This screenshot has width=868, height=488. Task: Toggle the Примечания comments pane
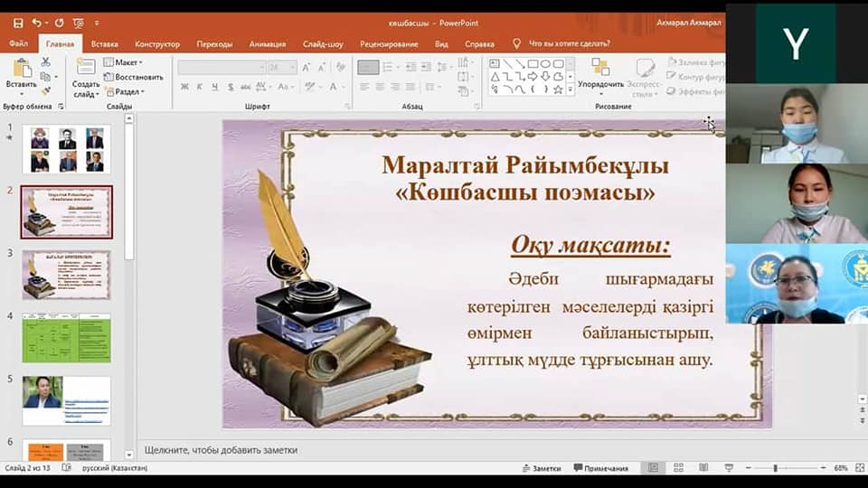pyautogui.click(x=599, y=468)
